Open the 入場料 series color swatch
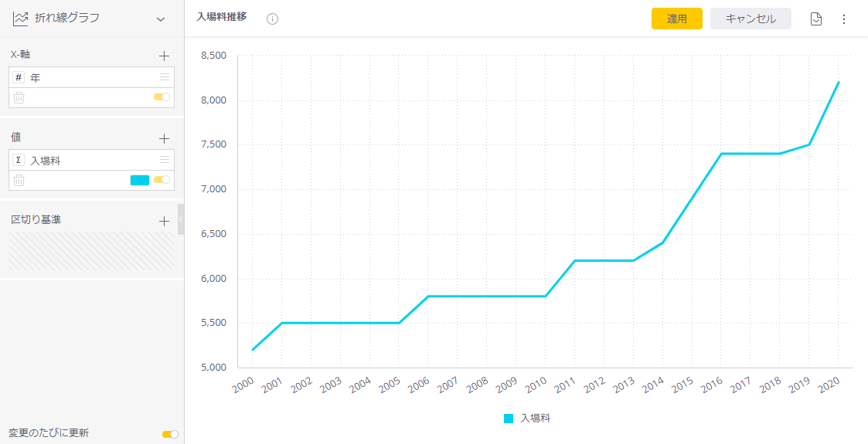The image size is (868, 444). click(140, 180)
